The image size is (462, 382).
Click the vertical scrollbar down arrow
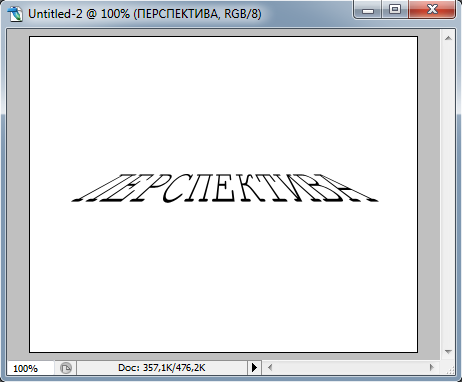tap(448, 352)
